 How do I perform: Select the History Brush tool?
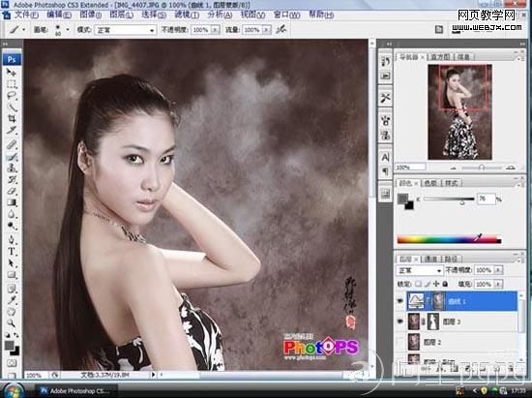12,179
